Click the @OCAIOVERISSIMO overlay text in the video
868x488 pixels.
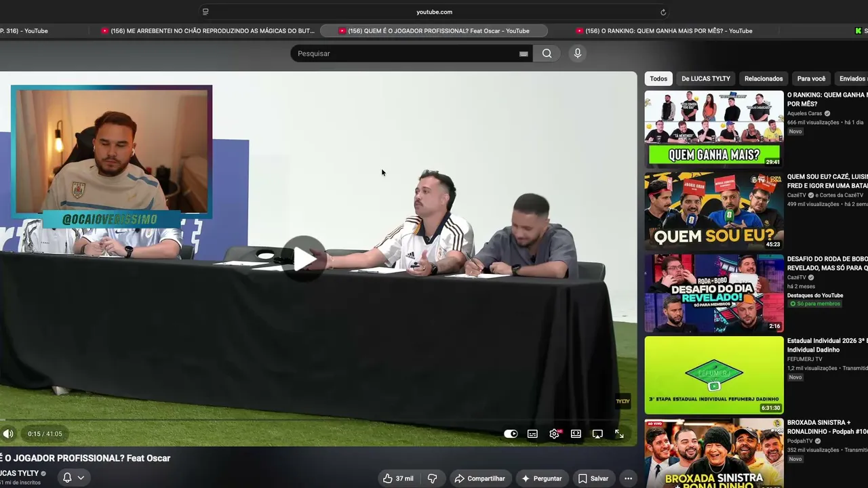click(110, 220)
